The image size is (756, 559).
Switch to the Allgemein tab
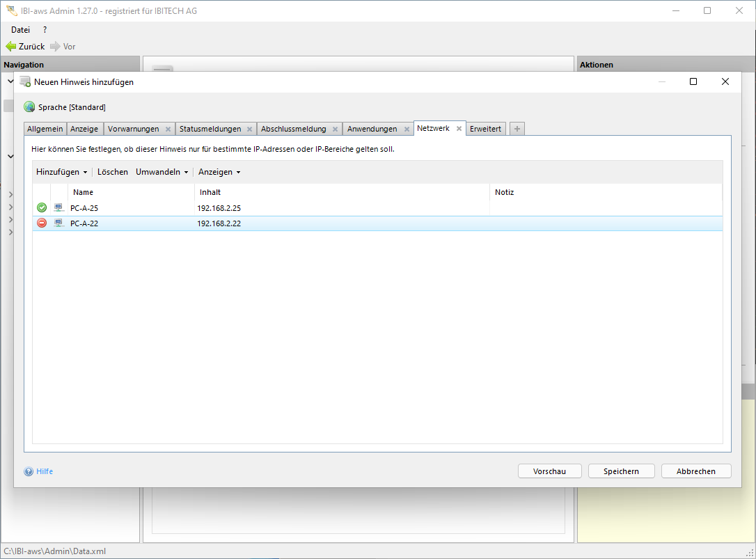[45, 129]
